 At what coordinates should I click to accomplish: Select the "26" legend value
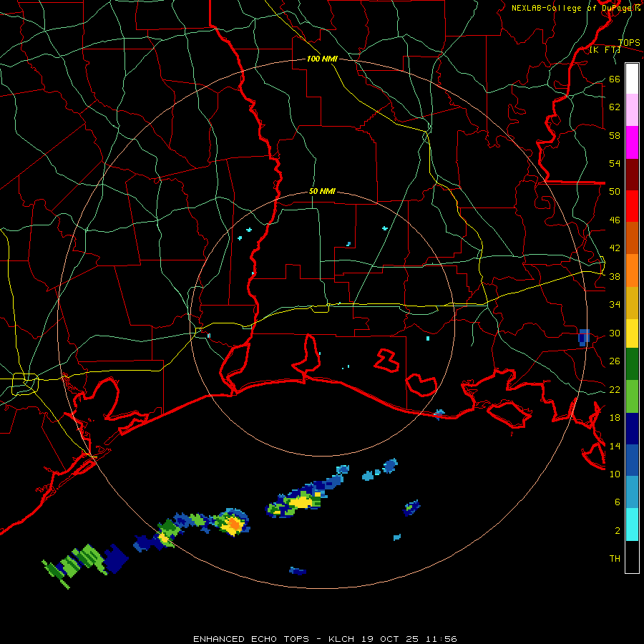615,361
